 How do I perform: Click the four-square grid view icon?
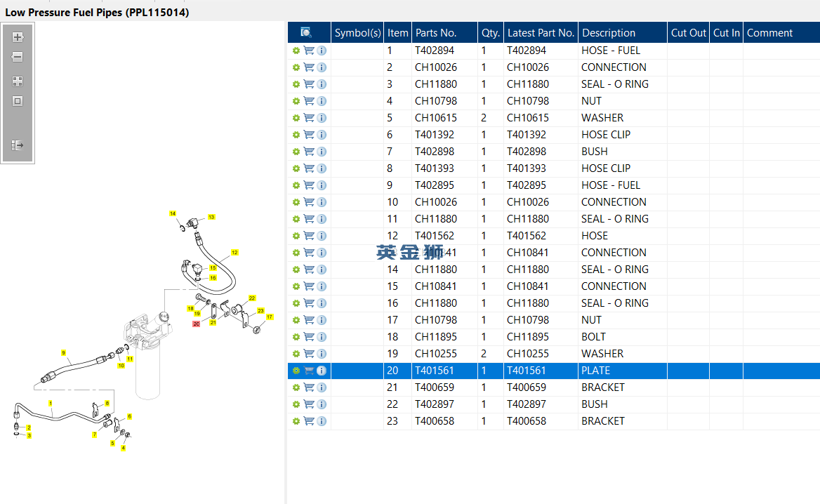pos(18,81)
